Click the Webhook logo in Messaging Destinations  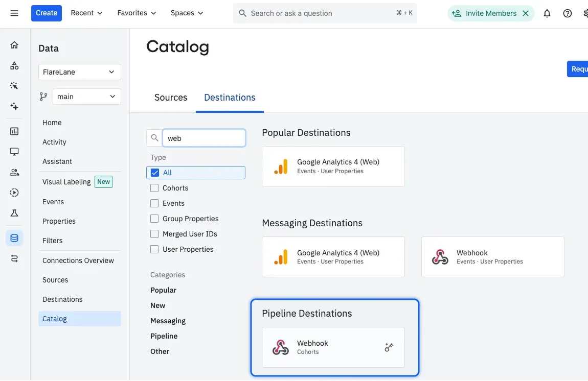pos(440,257)
